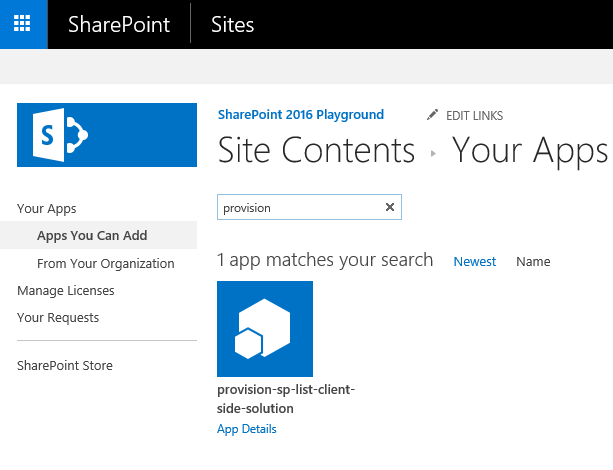
Task: Sort results by Newest
Action: pos(475,261)
